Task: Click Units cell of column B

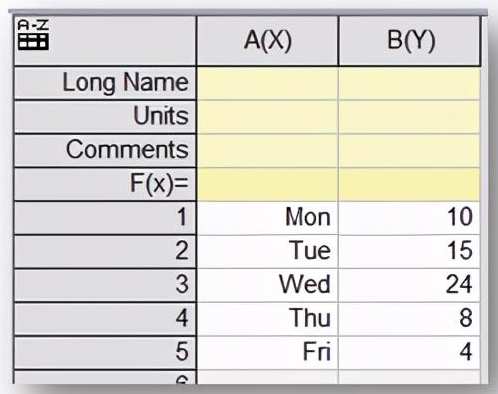Action: (x=410, y=117)
